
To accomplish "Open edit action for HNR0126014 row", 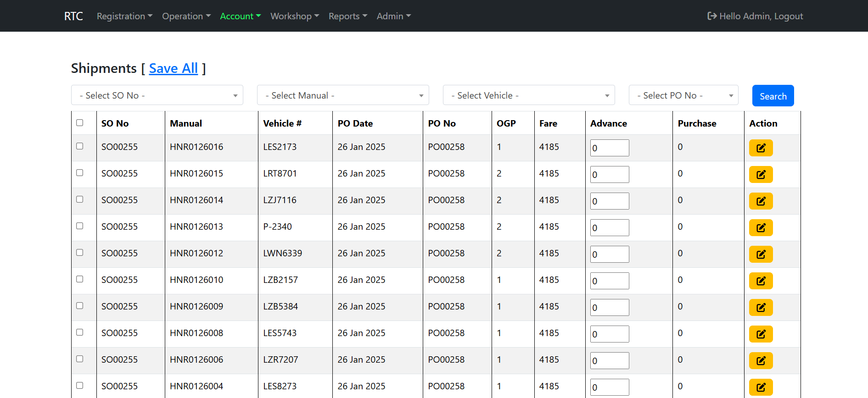I will (x=761, y=201).
